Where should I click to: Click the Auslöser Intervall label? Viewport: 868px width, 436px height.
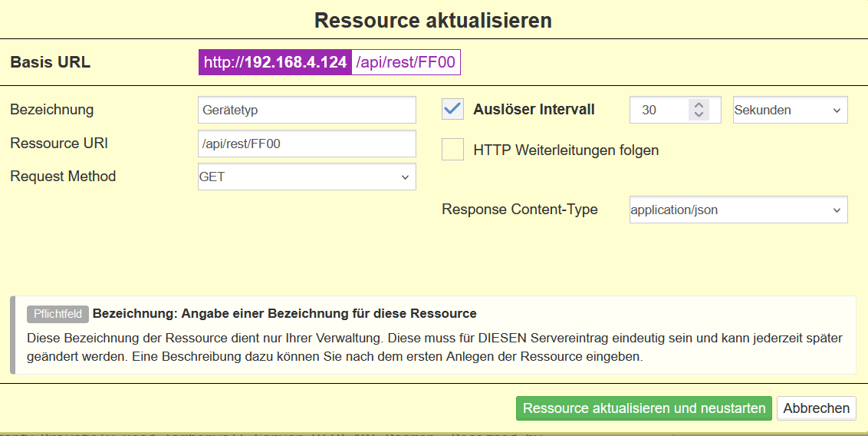click(x=534, y=110)
